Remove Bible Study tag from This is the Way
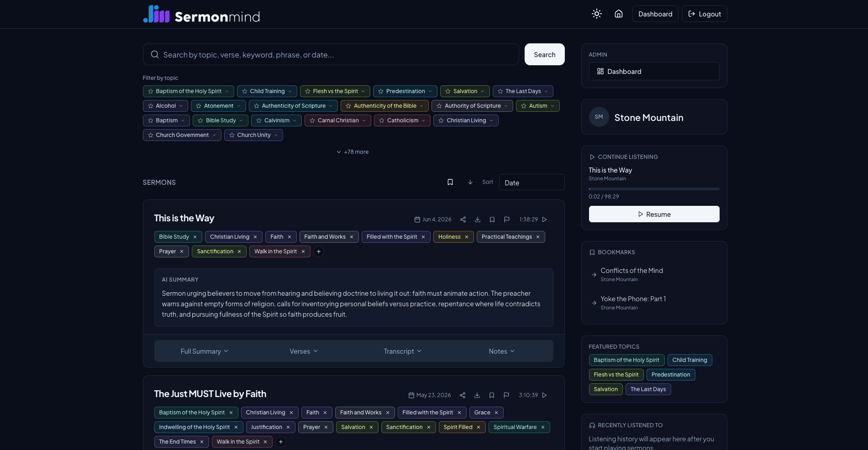 [x=195, y=237]
